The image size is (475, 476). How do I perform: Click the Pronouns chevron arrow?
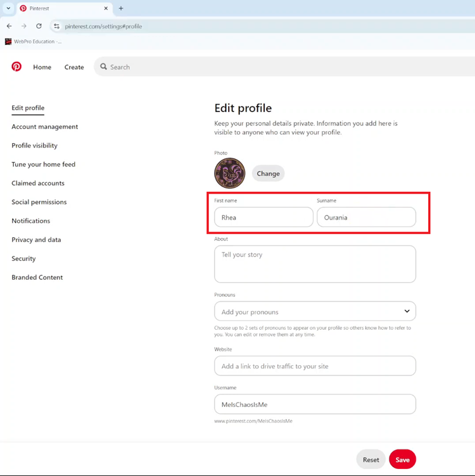click(x=407, y=311)
